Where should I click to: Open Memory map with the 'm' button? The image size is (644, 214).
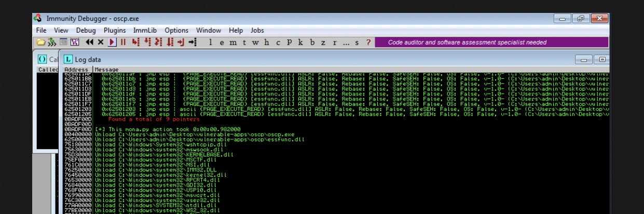point(233,42)
